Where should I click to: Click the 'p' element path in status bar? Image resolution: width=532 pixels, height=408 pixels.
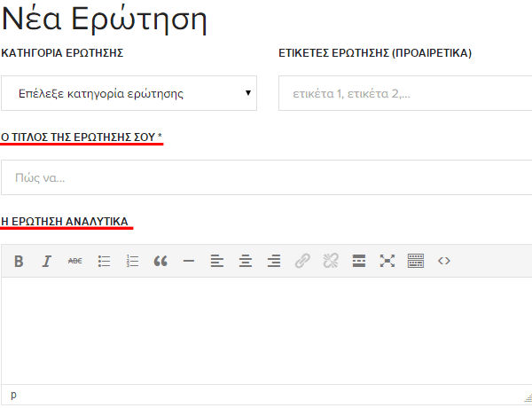13,395
